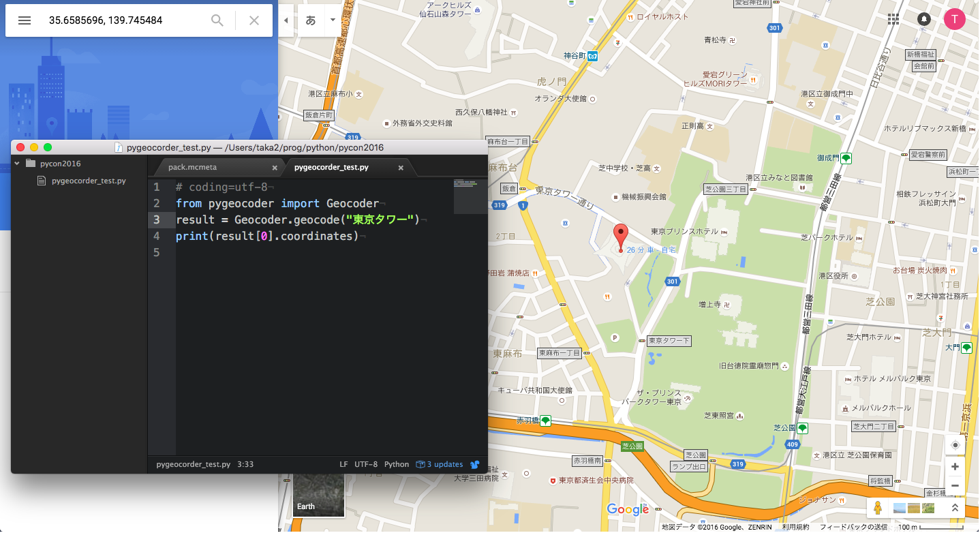Image resolution: width=980 pixels, height=533 pixels.
Task: Collapse the Google Maps side panel arrow
Action: 286,20
